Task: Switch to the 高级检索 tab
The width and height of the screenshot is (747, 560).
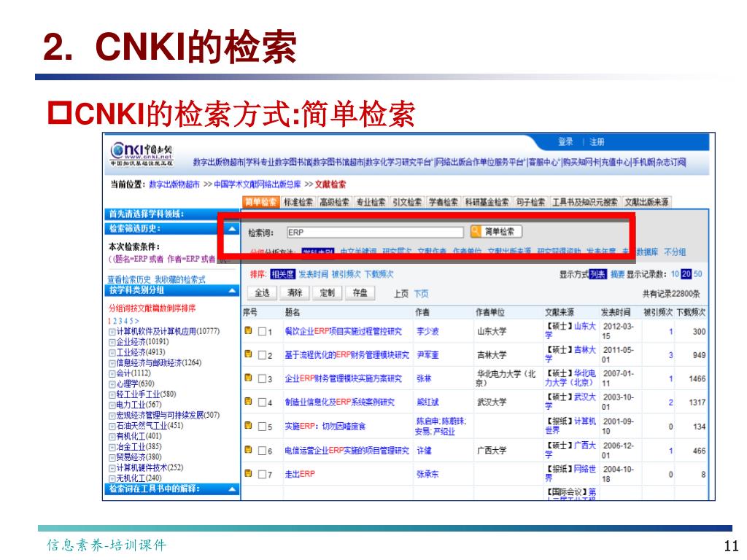Action: coord(334,202)
